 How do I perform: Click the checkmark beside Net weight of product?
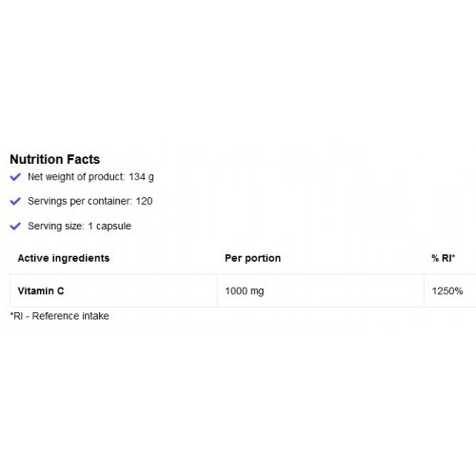point(15,177)
